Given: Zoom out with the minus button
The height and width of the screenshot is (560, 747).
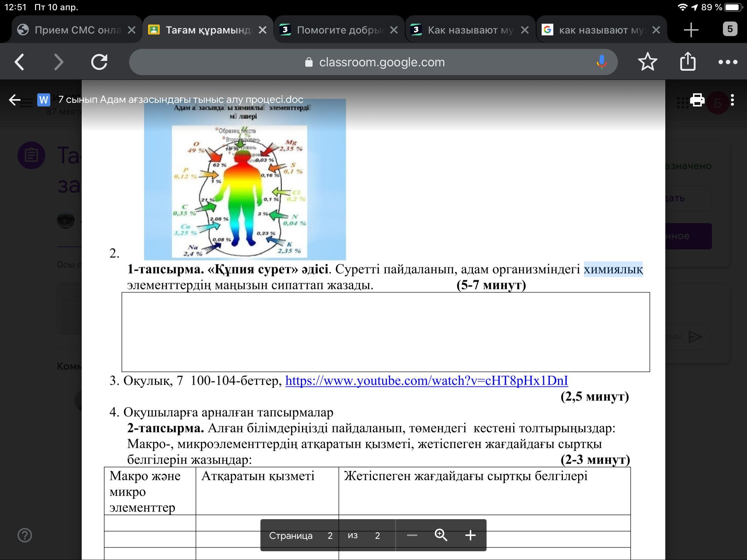Looking at the screenshot, I should click(x=412, y=535).
